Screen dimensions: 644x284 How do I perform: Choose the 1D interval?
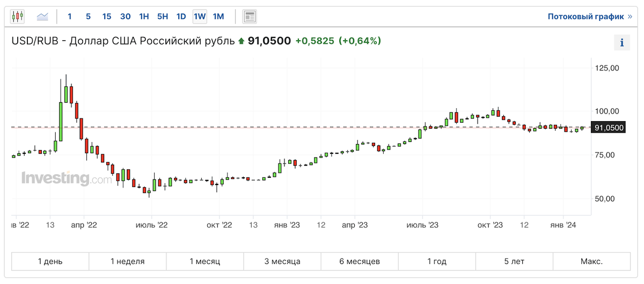click(181, 16)
